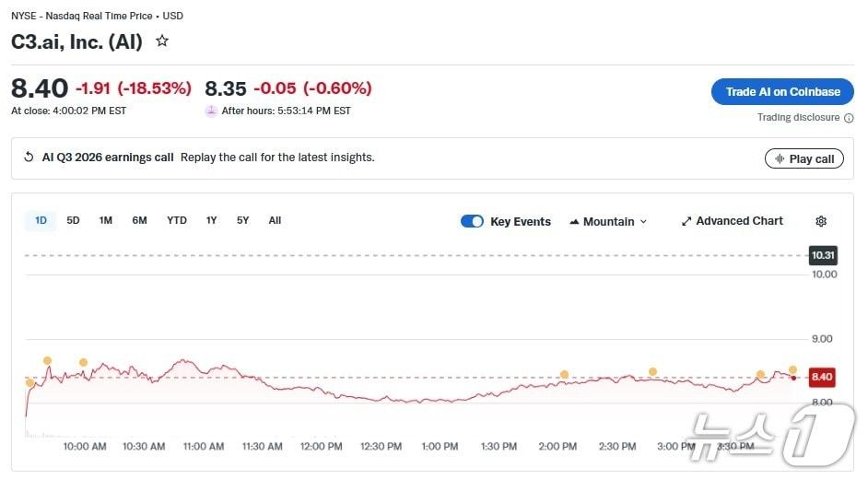This screenshot has height=479, width=868.
Task: Show the 1Y price chart
Action: [212, 220]
